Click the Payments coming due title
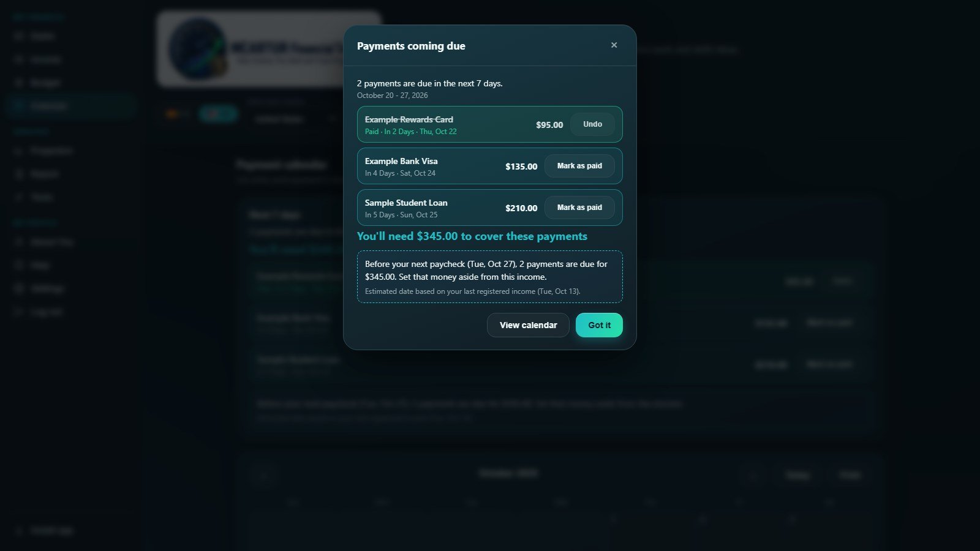The height and width of the screenshot is (551, 980). click(x=411, y=46)
